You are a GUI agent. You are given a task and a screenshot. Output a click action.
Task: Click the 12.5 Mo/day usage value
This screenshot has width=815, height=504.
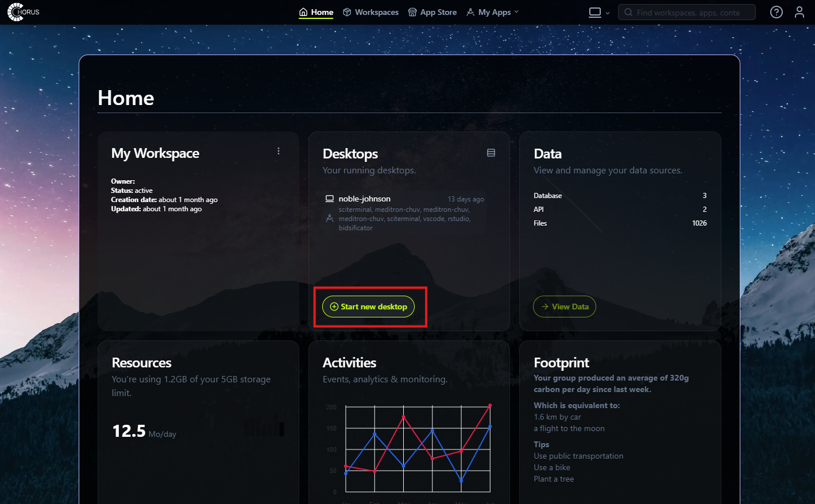point(144,431)
